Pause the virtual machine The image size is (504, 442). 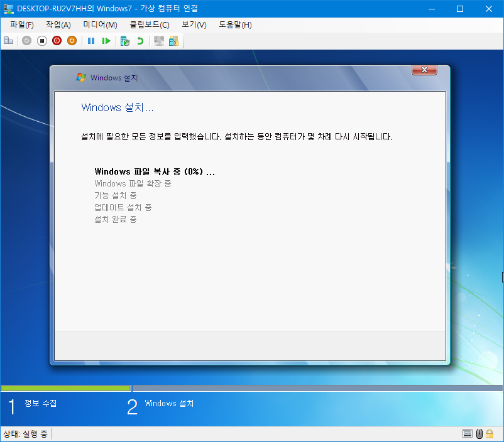click(91, 41)
